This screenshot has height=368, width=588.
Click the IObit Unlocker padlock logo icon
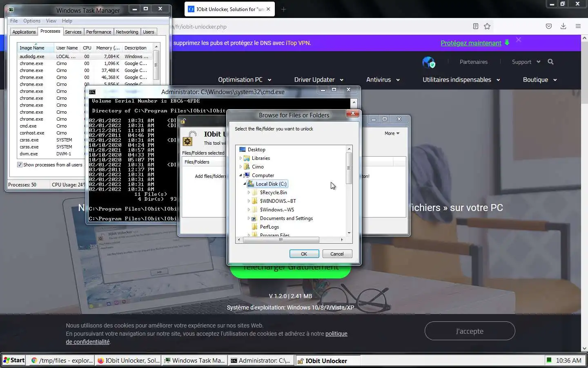[x=189, y=139]
